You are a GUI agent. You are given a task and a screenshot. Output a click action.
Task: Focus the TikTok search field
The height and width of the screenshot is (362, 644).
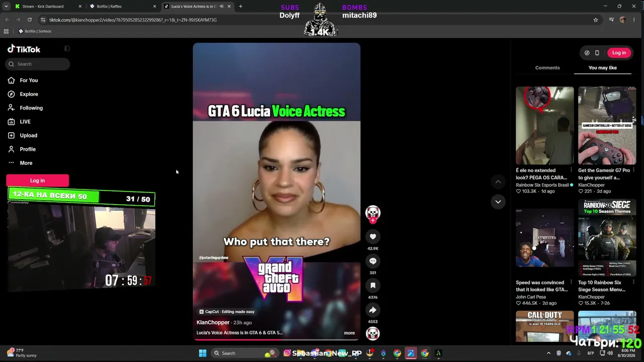tap(38, 64)
